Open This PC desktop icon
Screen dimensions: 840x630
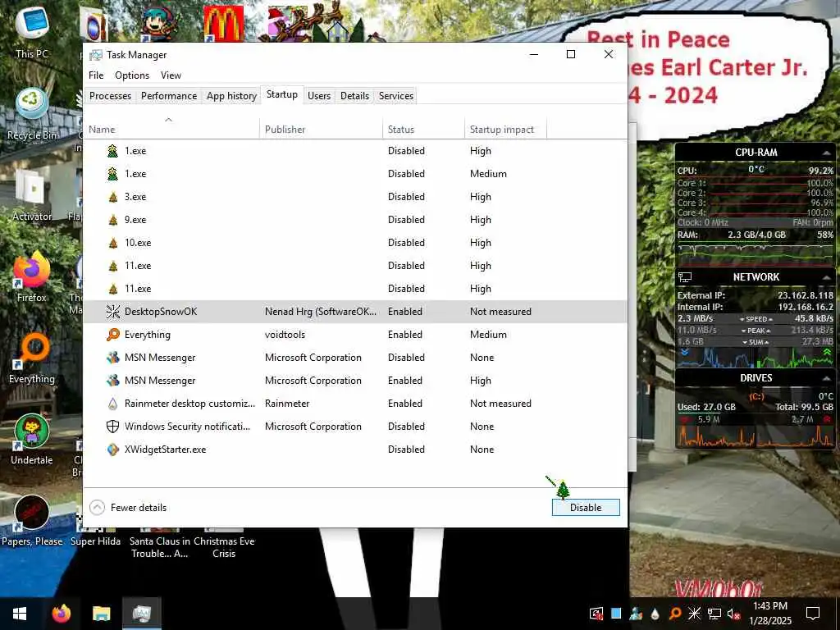[x=32, y=32]
